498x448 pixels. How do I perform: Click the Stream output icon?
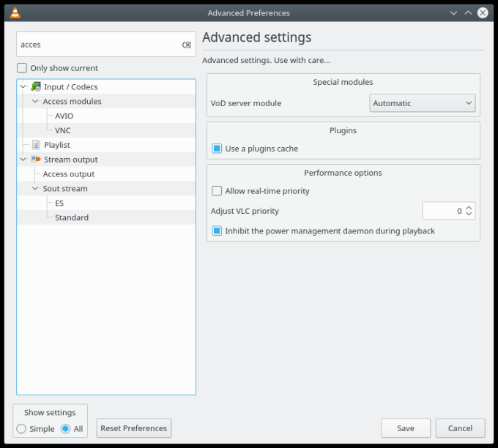click(35, 159)
